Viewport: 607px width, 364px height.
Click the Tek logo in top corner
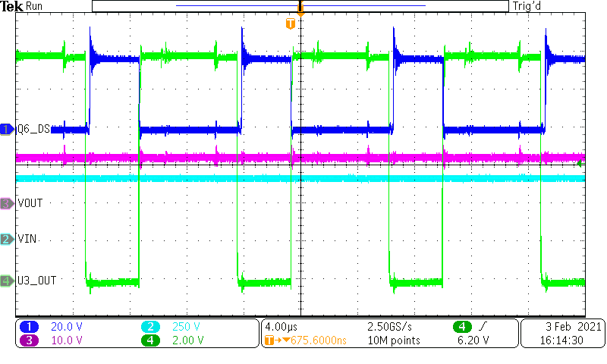point(13,6)
